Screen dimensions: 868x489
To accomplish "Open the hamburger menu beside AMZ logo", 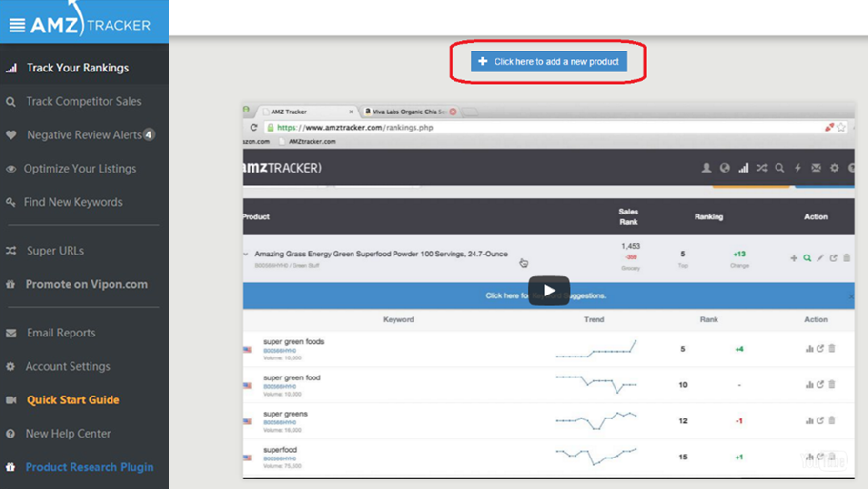I will [16, 25].
